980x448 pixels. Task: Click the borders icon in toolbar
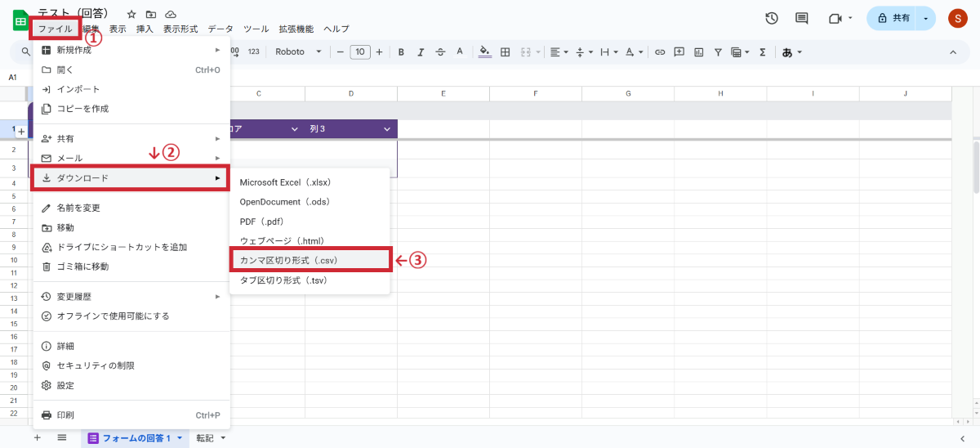(x=506, y=52)
